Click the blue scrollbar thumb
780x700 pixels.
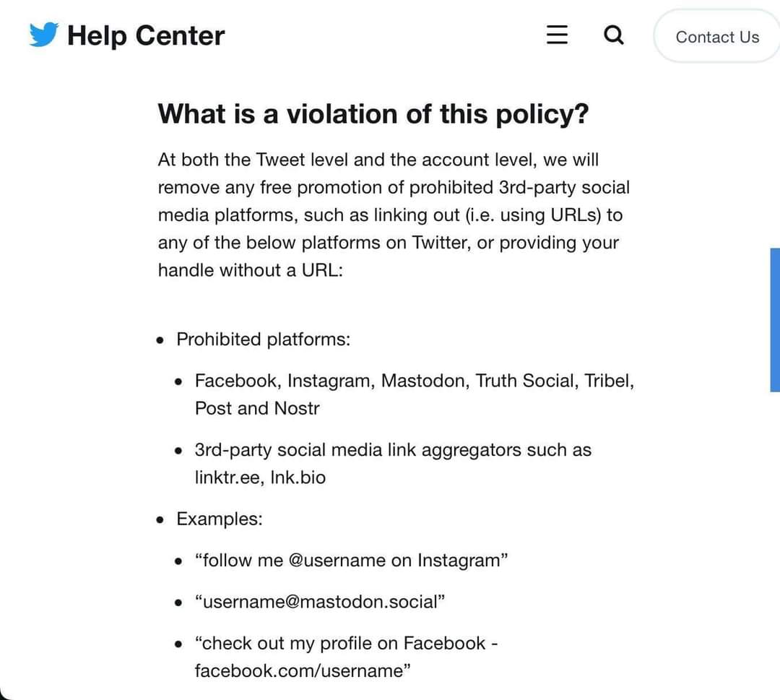(x=775, y=320)
